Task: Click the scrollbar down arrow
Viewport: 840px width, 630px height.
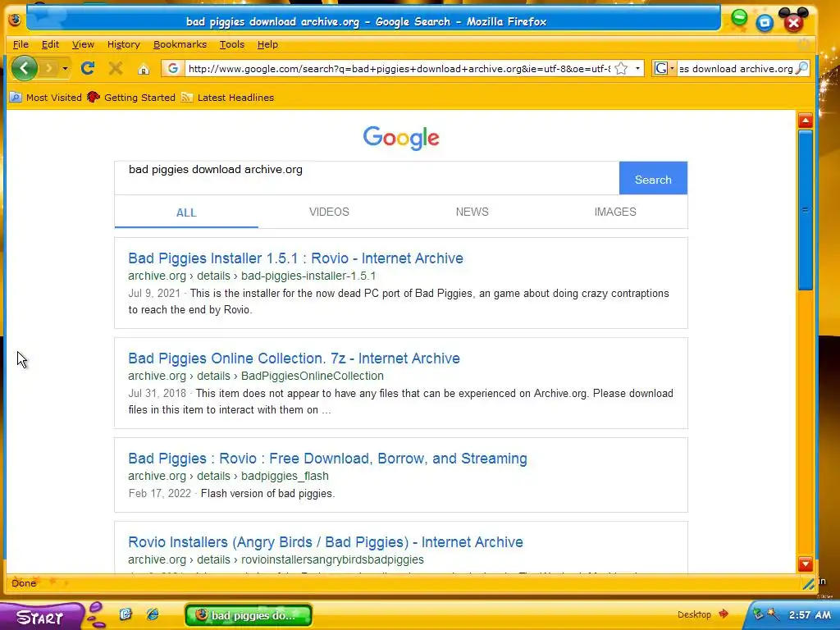Action: (806, 564)
